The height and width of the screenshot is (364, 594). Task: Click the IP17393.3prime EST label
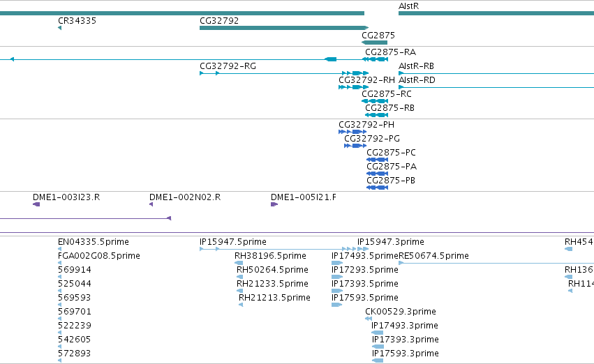[406, 340]
